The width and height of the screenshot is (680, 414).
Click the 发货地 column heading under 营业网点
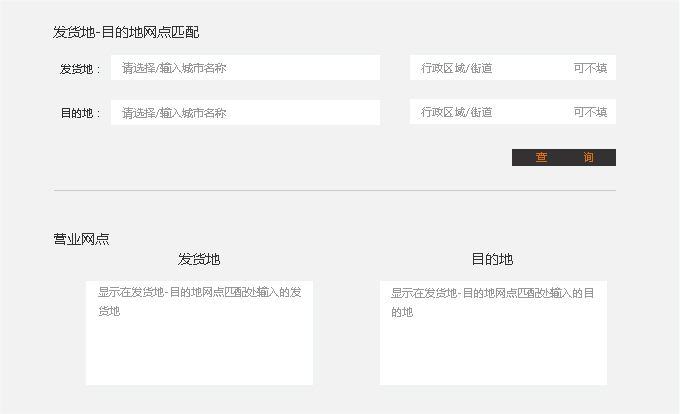pyautogui.click(x=199, y=259)
